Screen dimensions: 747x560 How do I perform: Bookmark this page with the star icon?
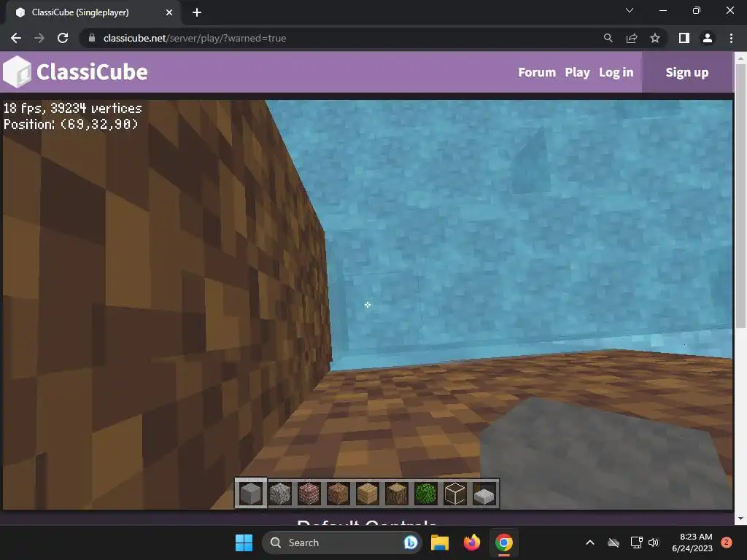[x=655, y=38]
